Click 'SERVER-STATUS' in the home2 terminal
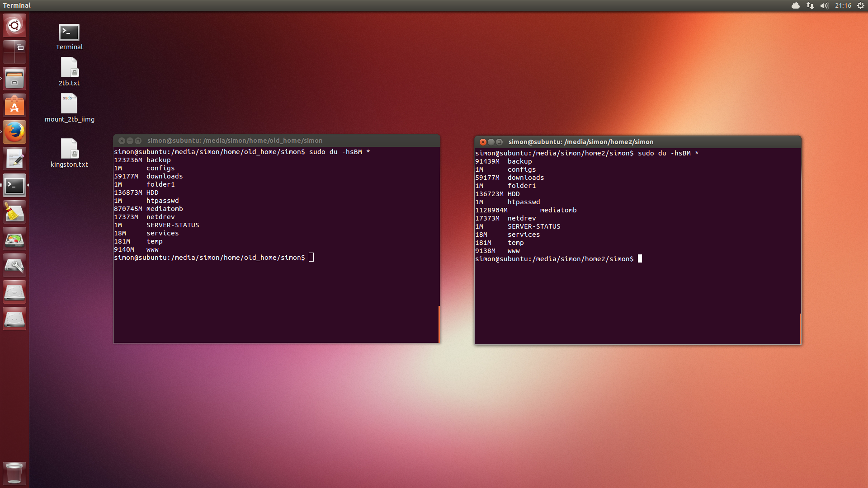This screenshot has height=488, width=868. point(534,226)
